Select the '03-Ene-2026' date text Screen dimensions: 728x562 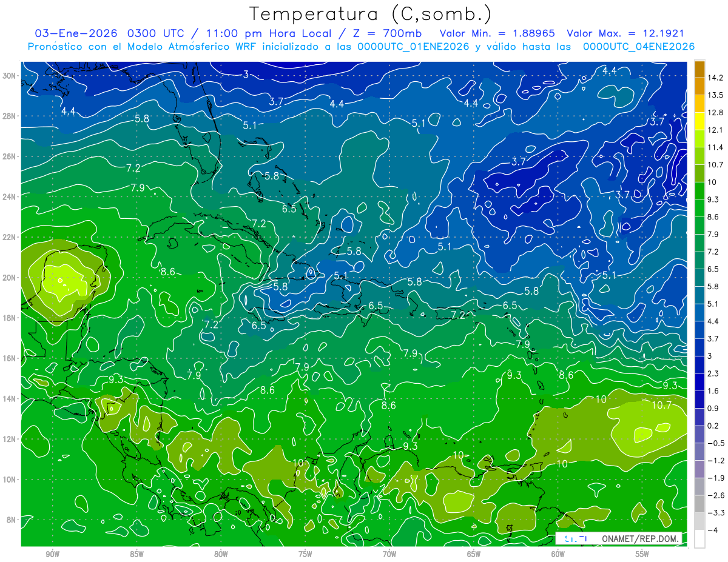(x=76, y=33)
